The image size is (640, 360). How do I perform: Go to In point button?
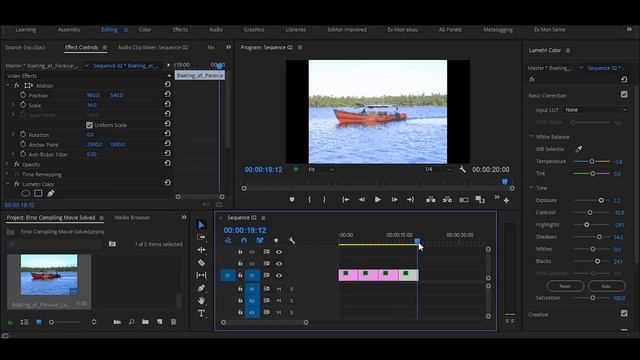pyautogui.click(x=345, y=200)
